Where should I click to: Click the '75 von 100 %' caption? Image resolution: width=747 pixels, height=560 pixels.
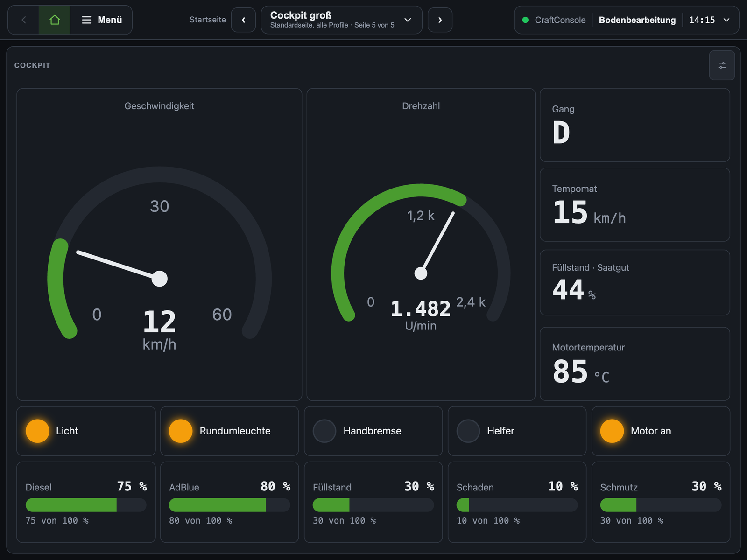(57, 521)
